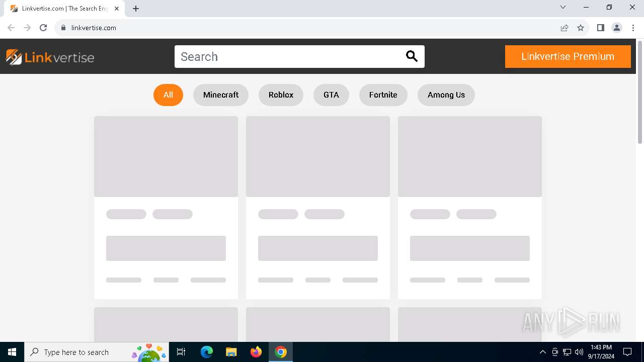Open Task View on the taskbar
The height and width of the screenshot is (362, 644).
[x=181, y=352]
